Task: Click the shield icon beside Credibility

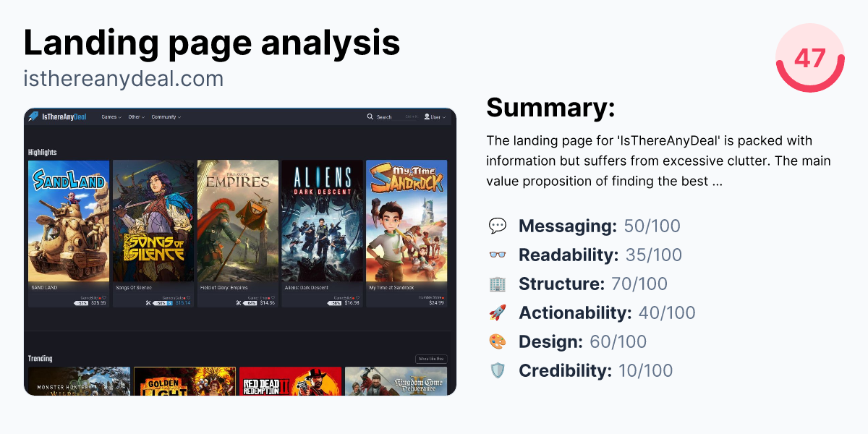Action: coord(498,370)
